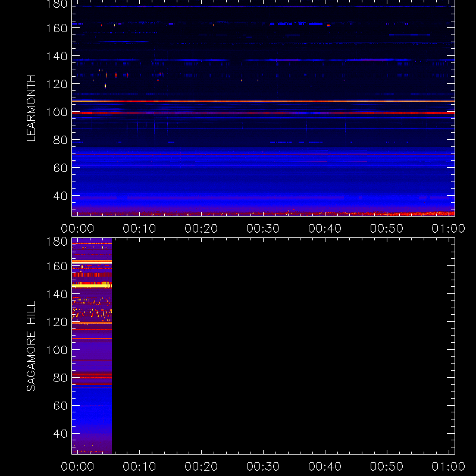Click the 00:20 time label under Learmonth plot
This screenshot has height=476, width=476.
tap(201, 228)
